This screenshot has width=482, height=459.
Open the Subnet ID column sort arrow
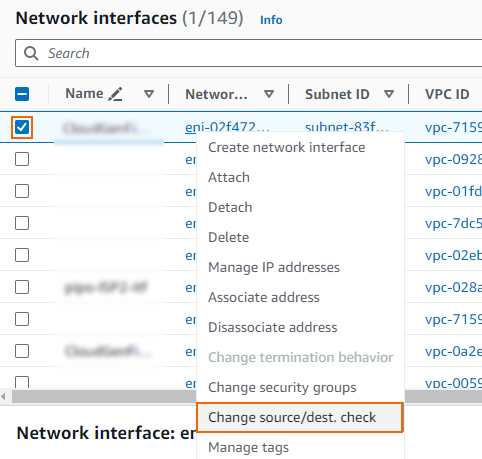389,94
